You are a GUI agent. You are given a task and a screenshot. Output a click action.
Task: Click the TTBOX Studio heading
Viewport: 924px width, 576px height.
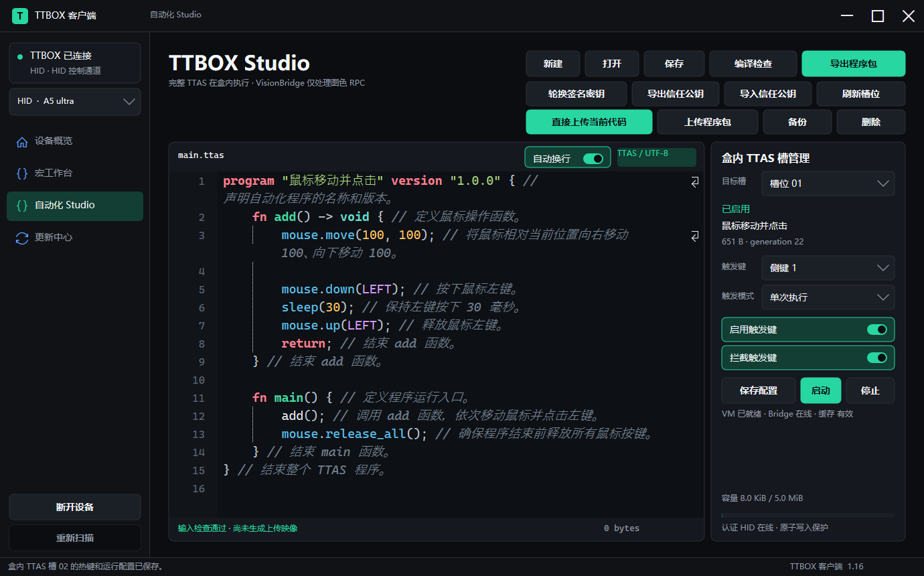point(239,63)
